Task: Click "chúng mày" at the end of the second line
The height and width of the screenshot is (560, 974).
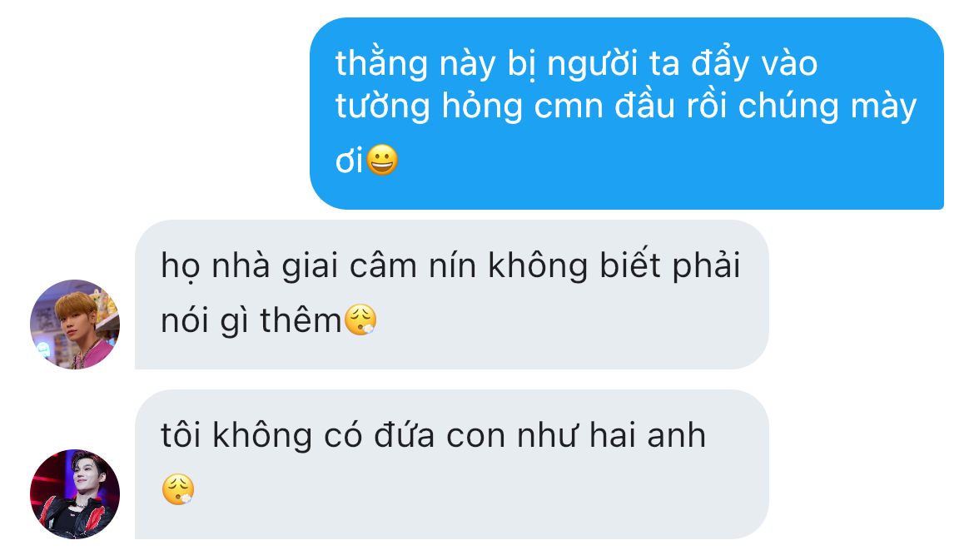Action: (x=827, y=106)
